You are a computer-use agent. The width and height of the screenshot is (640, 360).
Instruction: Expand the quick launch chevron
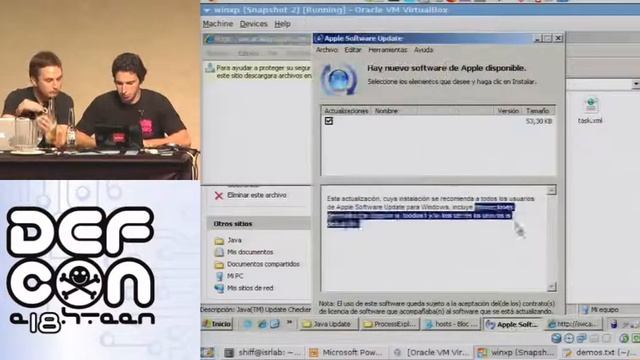point(289,323)
